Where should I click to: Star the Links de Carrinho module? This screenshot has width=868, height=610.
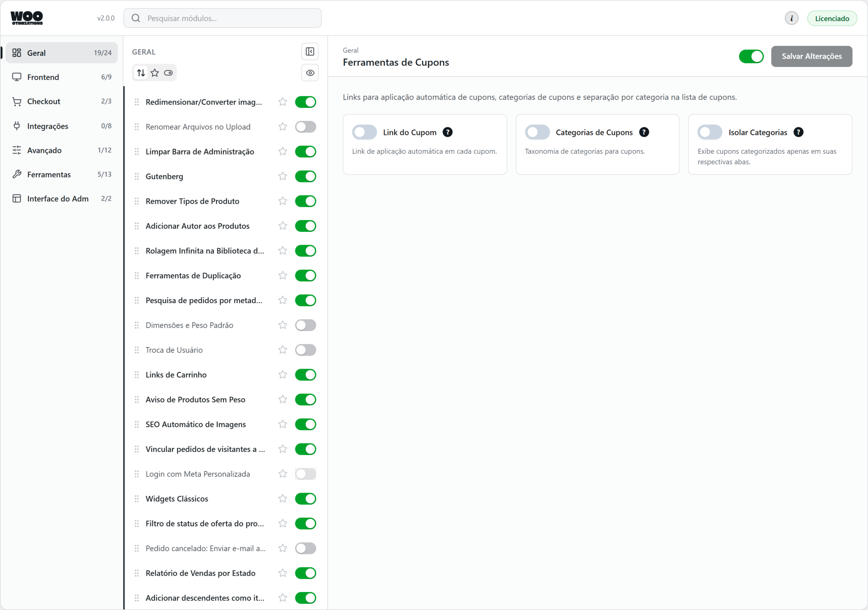[282, 375]
